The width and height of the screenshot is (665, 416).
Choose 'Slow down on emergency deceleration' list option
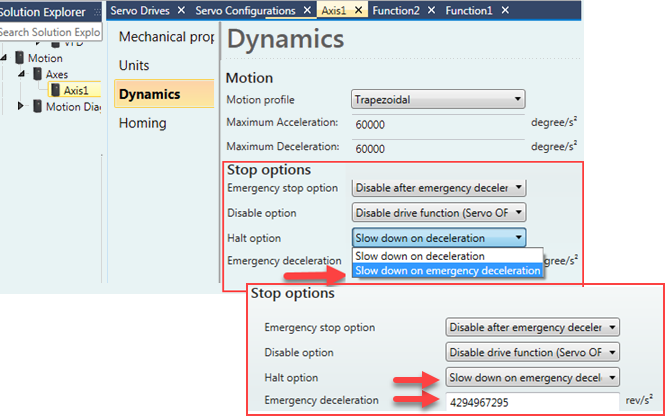pos(448,270)
